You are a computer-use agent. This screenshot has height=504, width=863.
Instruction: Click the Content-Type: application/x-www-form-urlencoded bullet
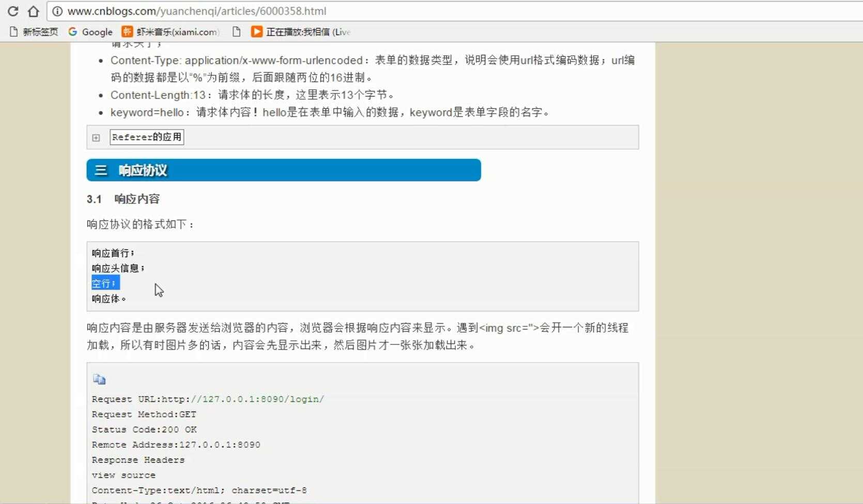373,69
